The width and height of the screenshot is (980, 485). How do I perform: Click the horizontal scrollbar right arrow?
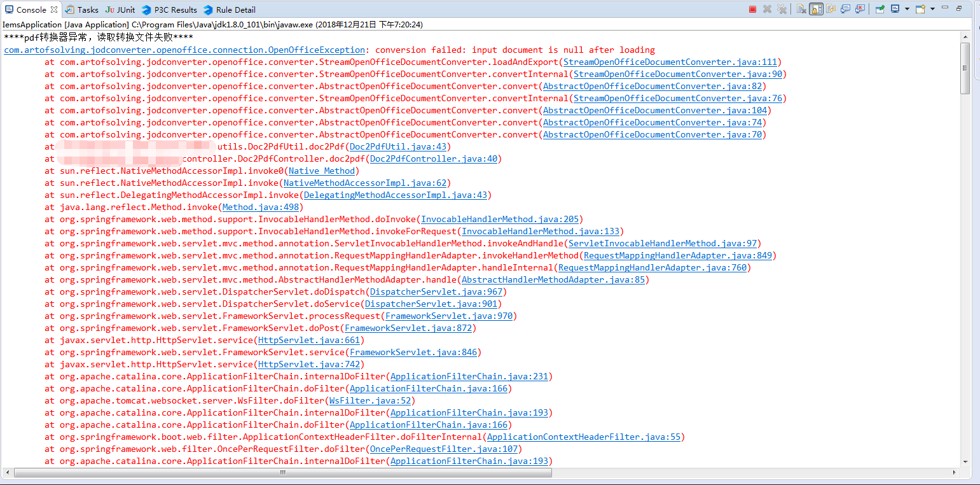[955, 473]
